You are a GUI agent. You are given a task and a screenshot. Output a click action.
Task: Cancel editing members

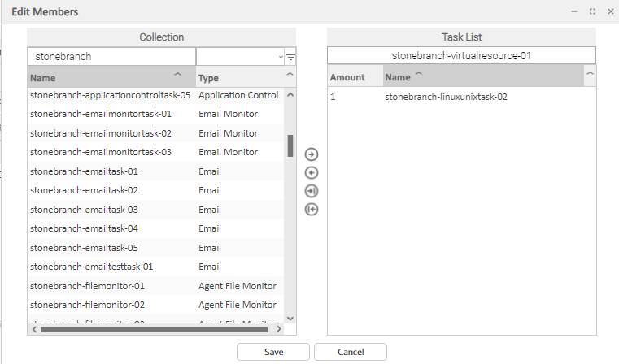click(x=350, y=352)
